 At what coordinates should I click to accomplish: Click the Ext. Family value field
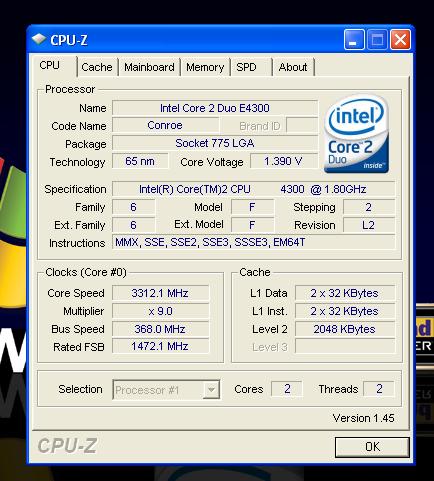(134, 225)
